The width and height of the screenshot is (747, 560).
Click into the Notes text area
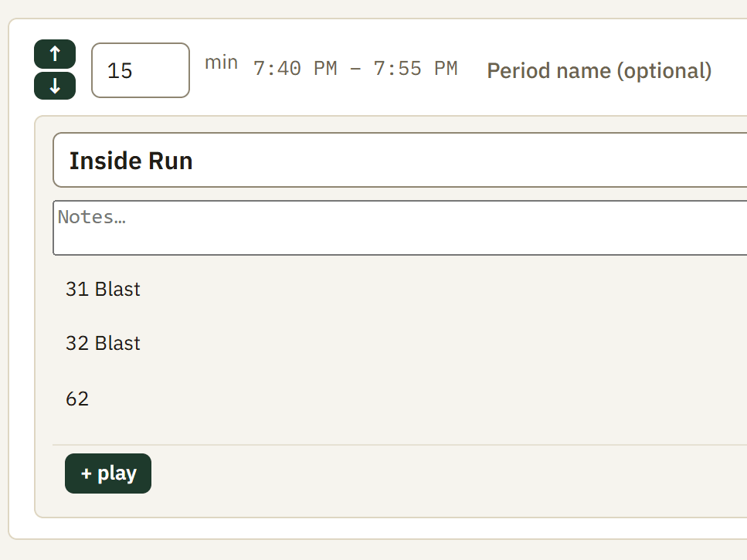[400, 228]
